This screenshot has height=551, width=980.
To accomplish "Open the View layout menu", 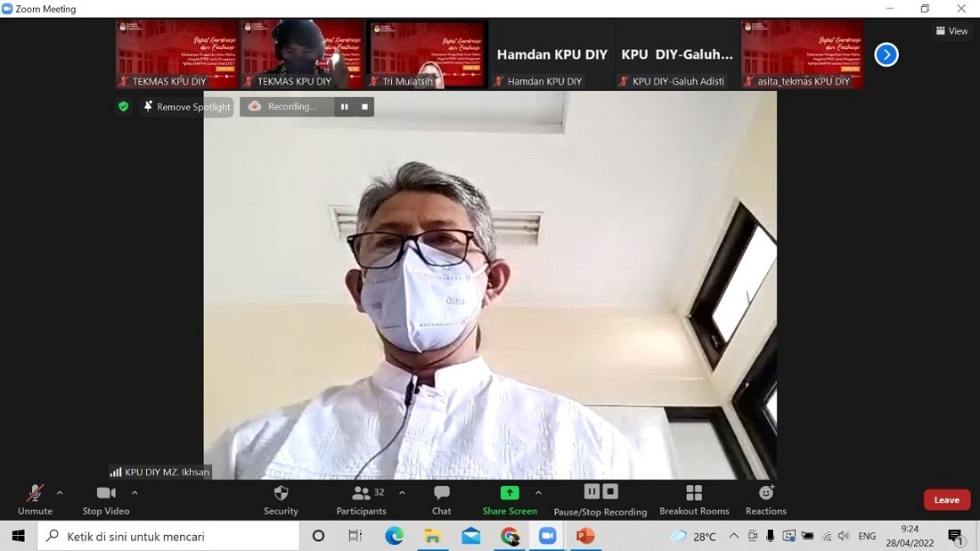I will pos(951,31).
